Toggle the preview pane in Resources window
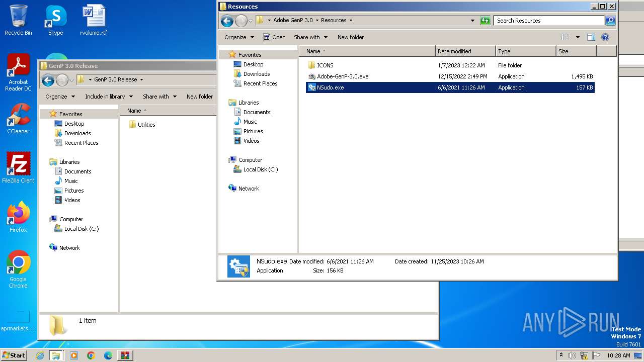 [591, 37]
